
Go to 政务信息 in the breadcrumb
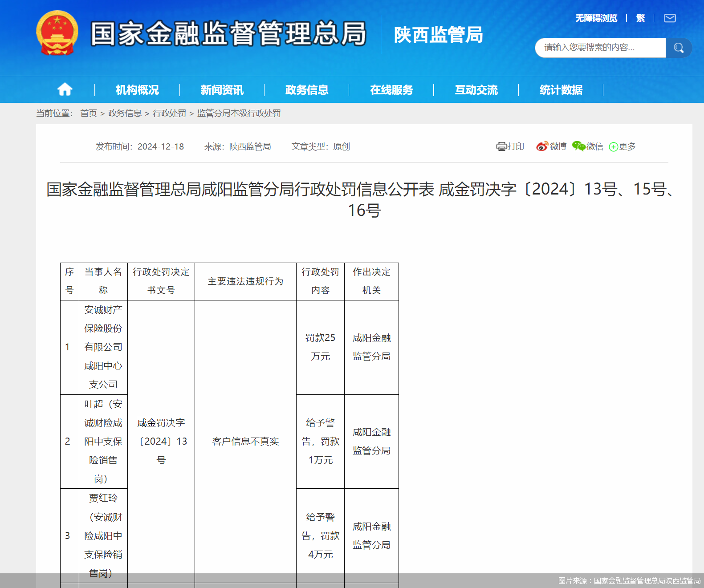(125, 114)
